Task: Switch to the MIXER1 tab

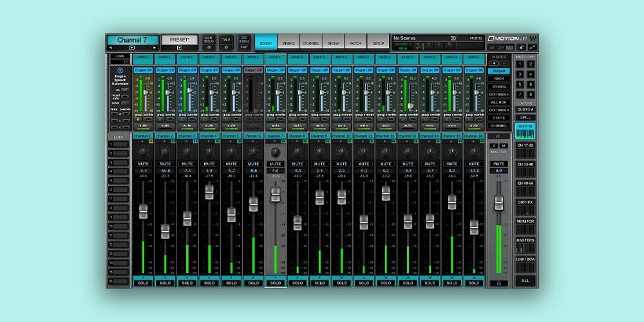Action: [266, 43]
